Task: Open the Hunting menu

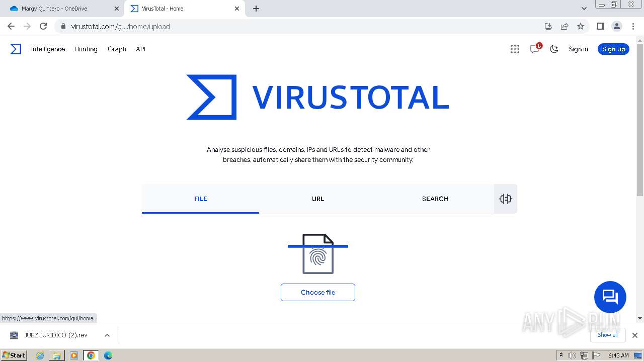Action: (86, 49)
